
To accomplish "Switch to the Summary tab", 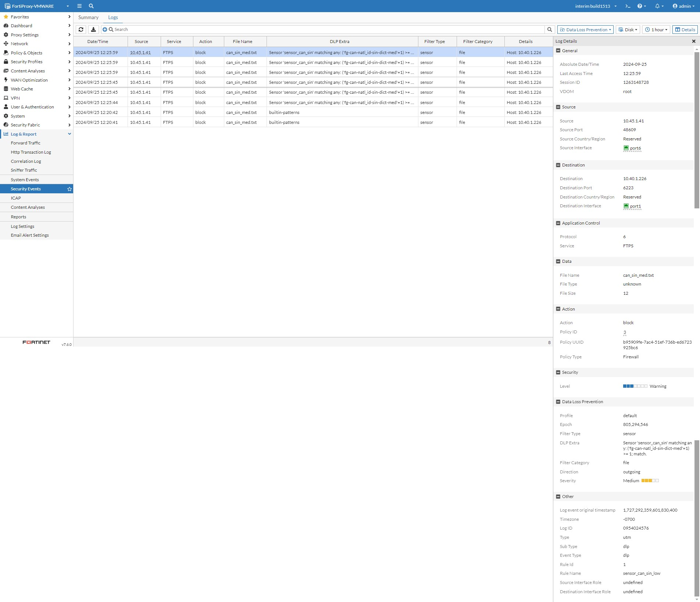I will pyautogui.click(x=88, y=17).
